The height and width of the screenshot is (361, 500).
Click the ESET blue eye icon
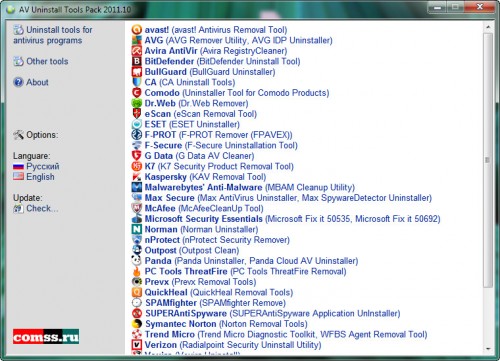click(x=137, y=124)
